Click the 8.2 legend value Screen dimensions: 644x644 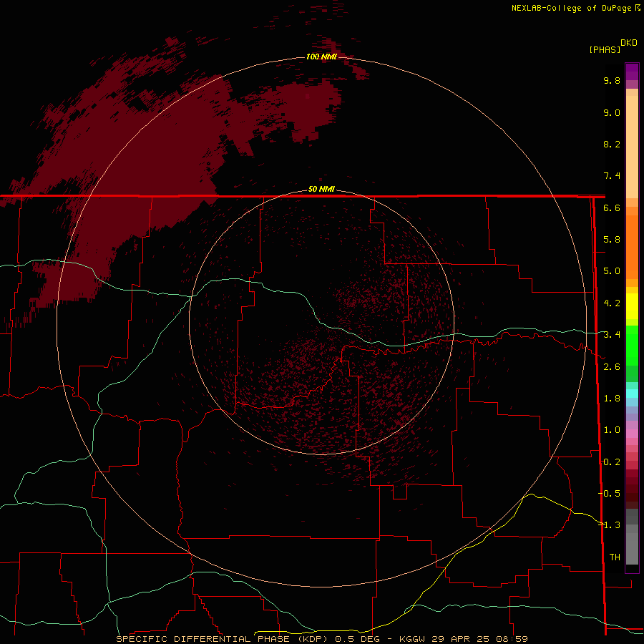pyautogui.click(x=612, y=144)
